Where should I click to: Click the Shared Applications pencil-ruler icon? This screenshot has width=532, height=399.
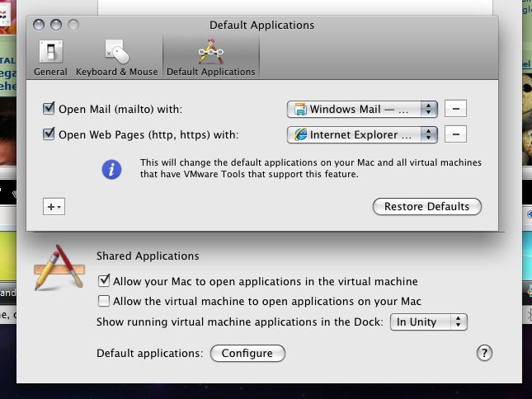click(x=59, y=267)
